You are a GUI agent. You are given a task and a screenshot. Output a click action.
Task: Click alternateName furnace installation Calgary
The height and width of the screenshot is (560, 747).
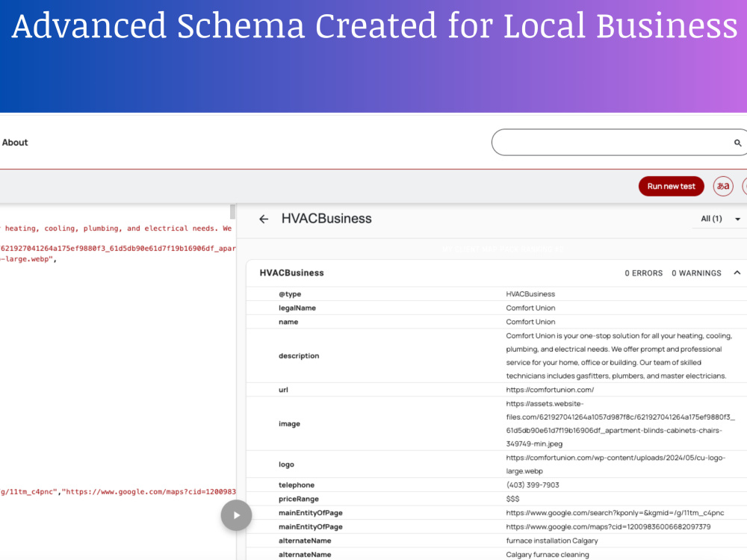pyautogui.click(x=552, y=541)
